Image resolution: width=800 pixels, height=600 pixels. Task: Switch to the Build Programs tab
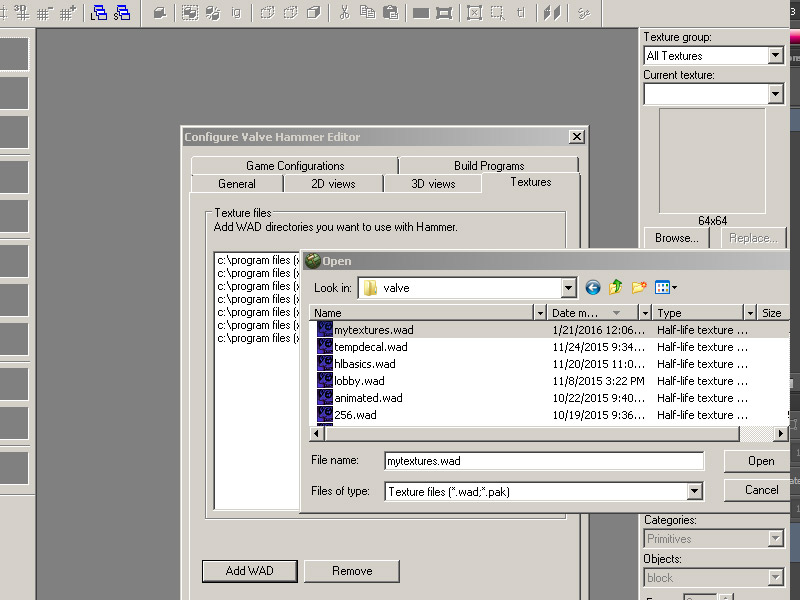(x=489, y=166)
